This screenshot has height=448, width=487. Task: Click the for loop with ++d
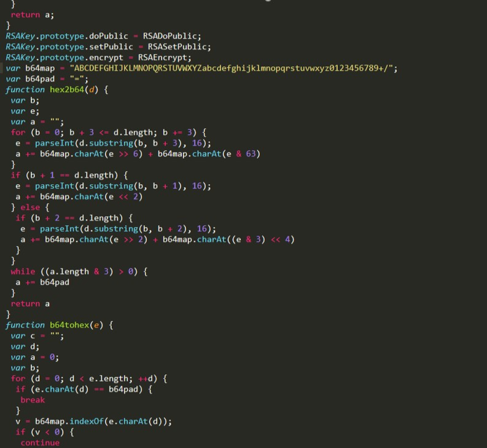(89, 379)
